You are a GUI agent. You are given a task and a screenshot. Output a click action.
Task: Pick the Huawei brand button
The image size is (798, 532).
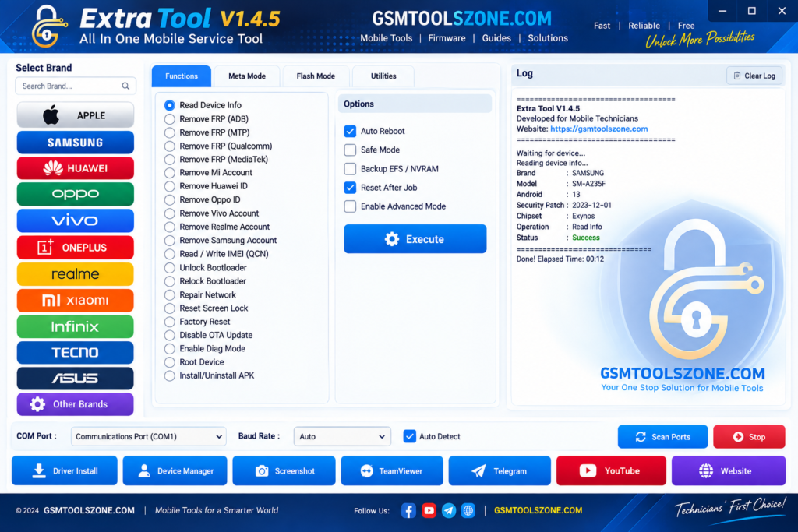click(76, 168)
